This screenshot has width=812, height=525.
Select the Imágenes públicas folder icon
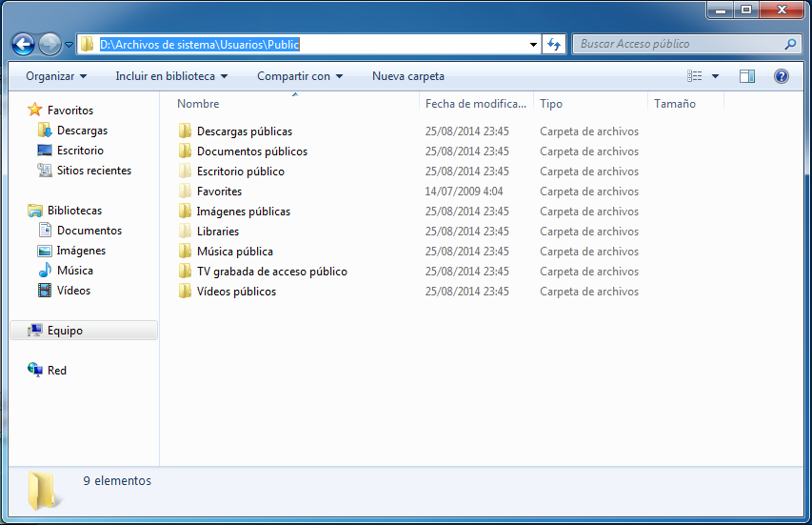tap(185, 211)
